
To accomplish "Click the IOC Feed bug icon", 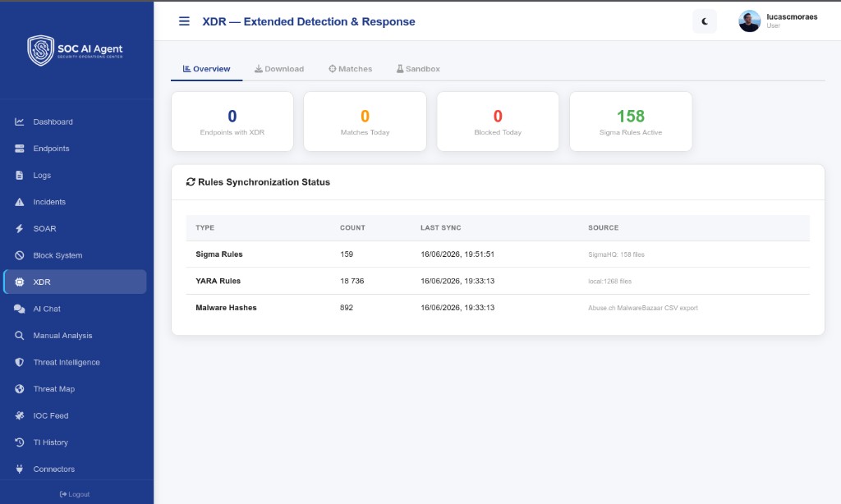I will click(20, 415).
